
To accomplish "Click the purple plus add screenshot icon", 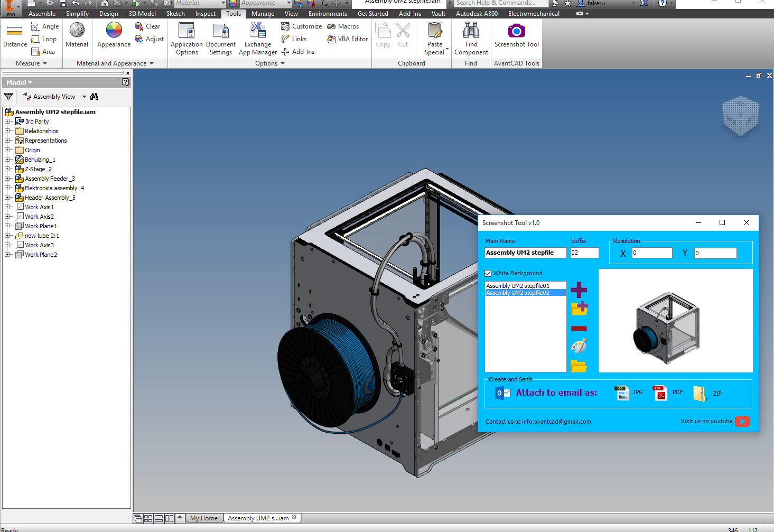I will [x=579, y=290].
